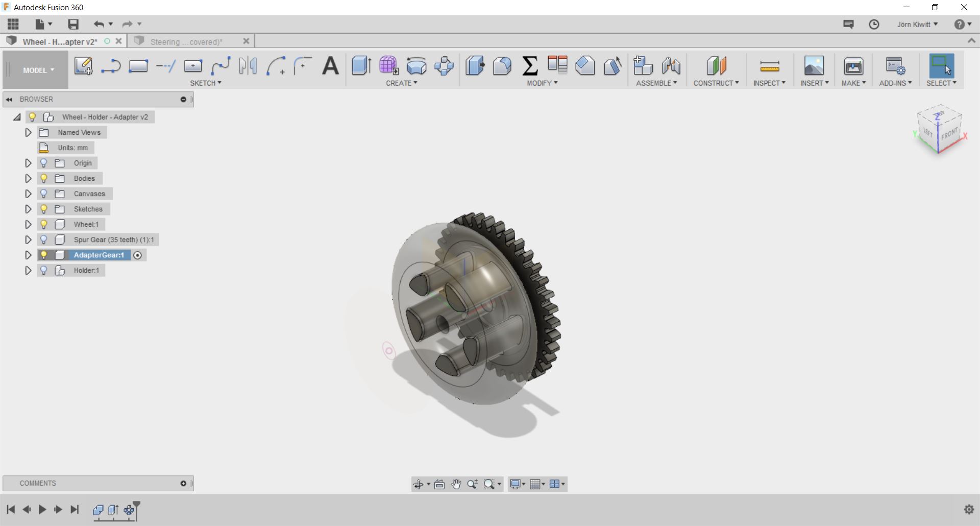This screenshot has width=980, height=526.
Task: Open the MODIFY menu
Action: [542, 83]
